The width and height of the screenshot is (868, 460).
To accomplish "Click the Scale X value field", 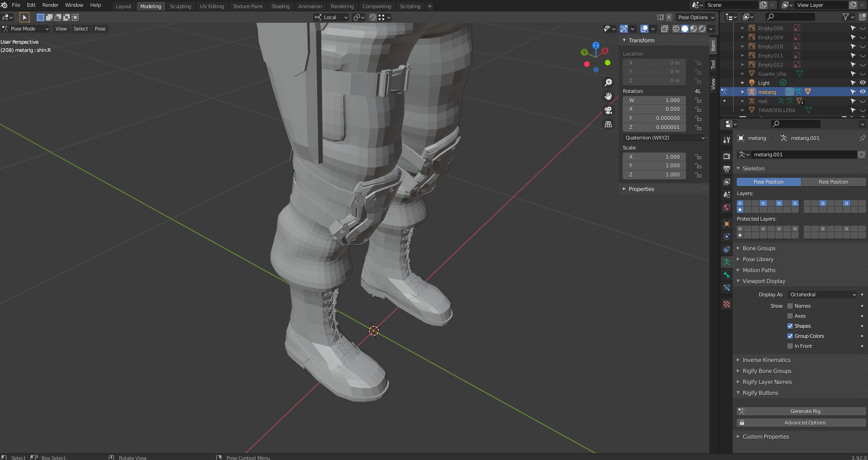I will coord(654,157).
